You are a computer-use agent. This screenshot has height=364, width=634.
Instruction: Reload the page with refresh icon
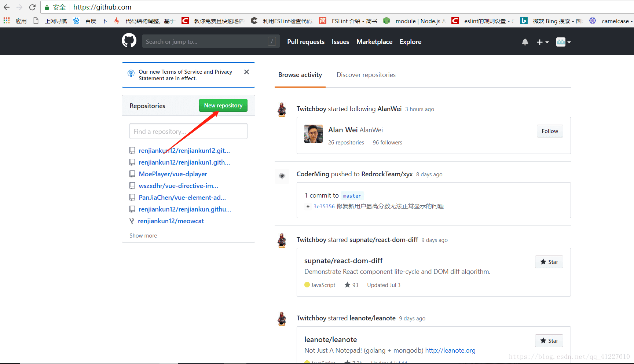(32, 7)
